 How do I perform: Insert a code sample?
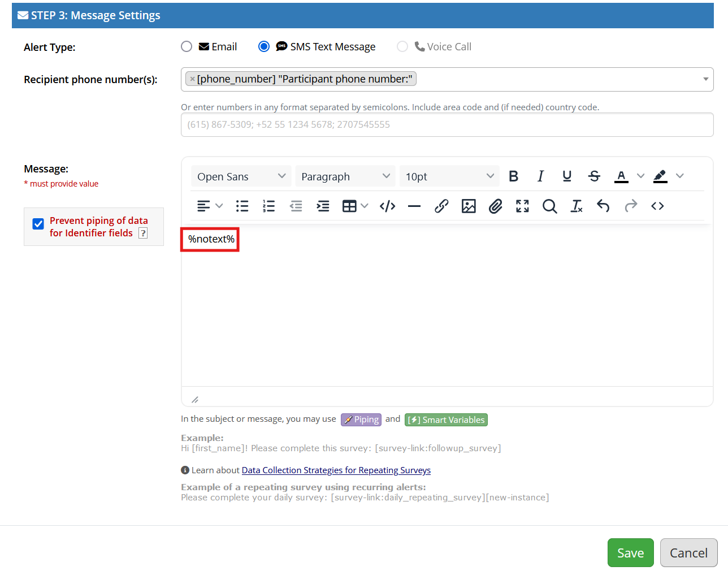tap(387, 206)
